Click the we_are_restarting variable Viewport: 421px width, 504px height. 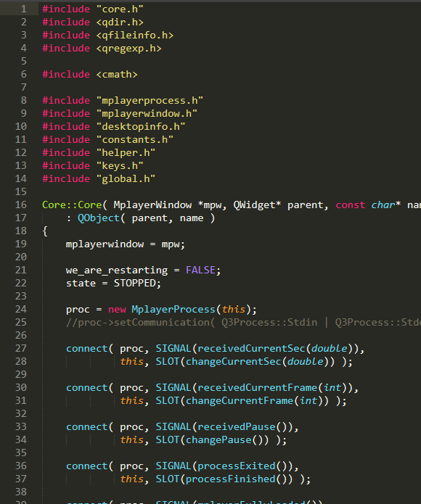click(117, 270)
